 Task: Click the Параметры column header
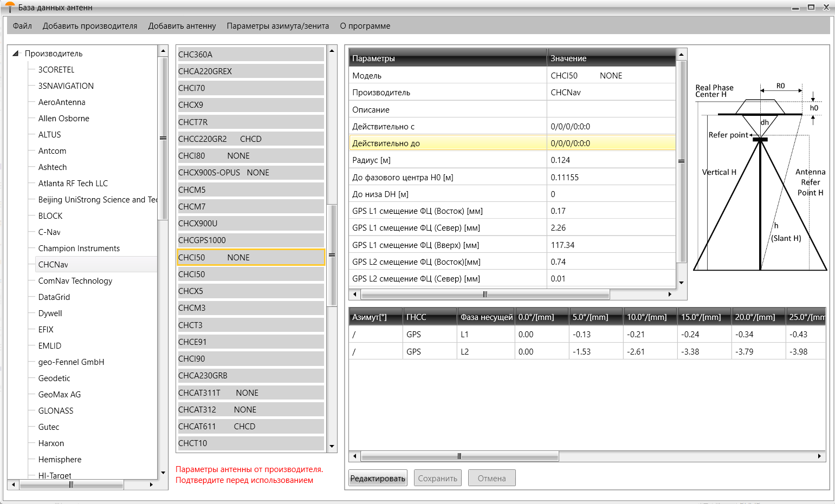[448, 58]
